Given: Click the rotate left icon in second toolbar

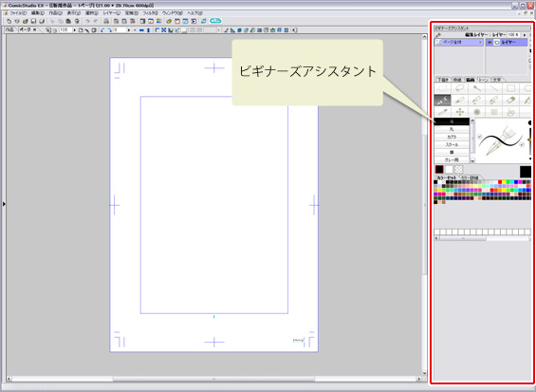Looking at the screenshot, I should (102, 30).
